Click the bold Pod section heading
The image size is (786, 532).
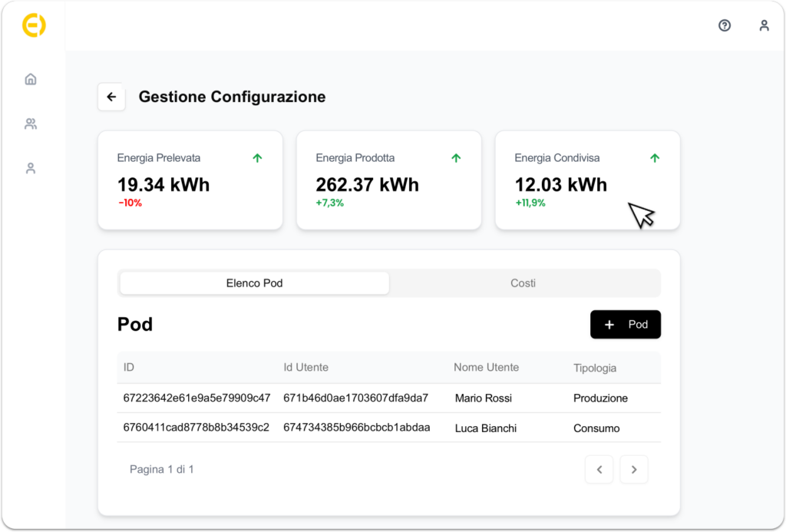click(135, 325)
